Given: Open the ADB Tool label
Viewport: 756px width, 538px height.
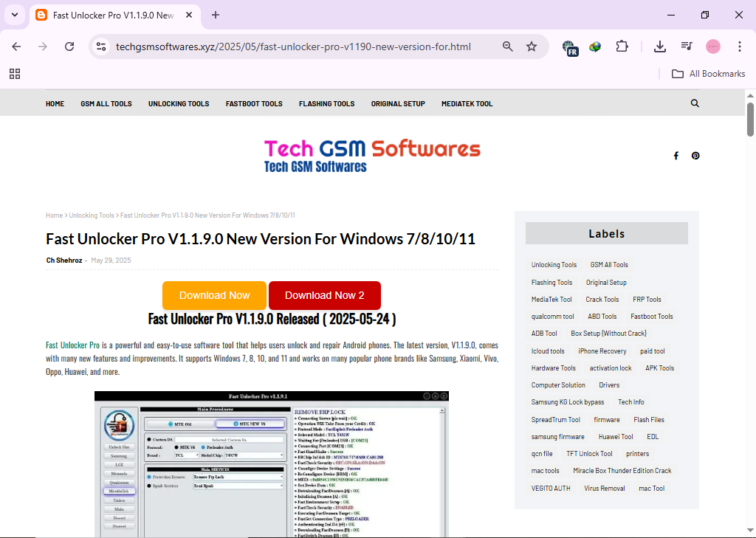Looking at the screenshot, I should point(544,334).
